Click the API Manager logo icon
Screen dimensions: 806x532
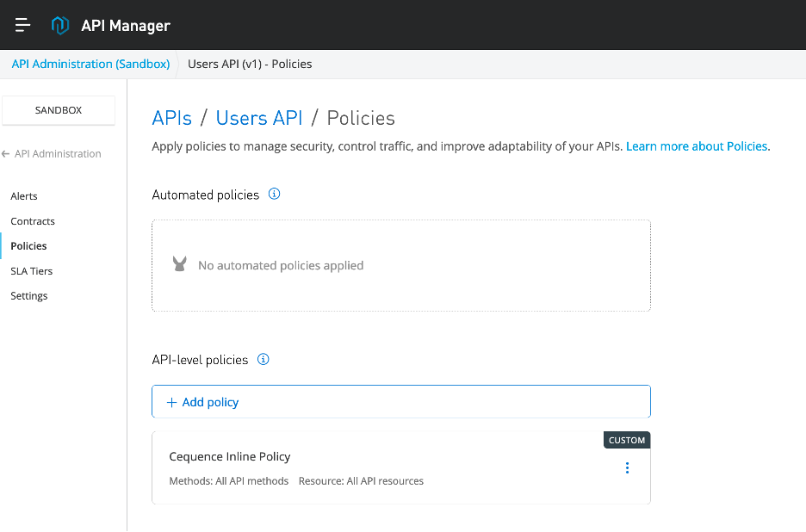pos(60,25)
